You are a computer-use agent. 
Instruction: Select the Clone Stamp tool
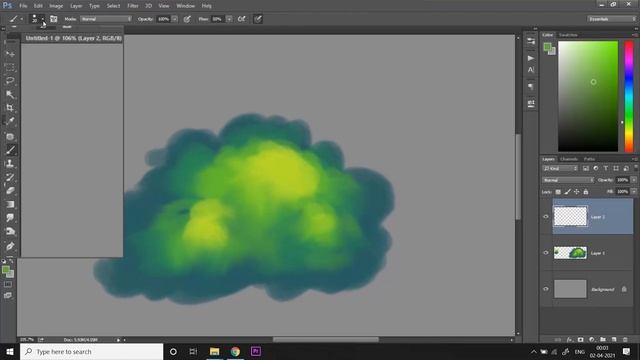tap(10, 164)
